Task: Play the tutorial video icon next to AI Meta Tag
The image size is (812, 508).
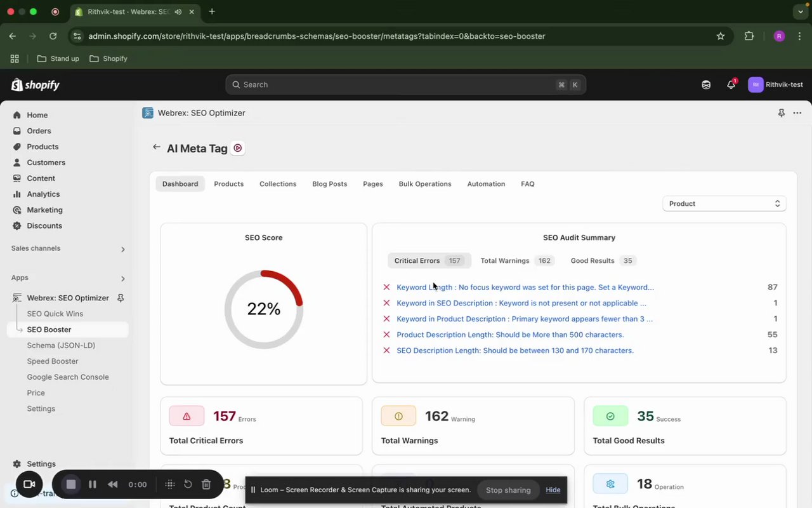Action: tap(238, 148)
